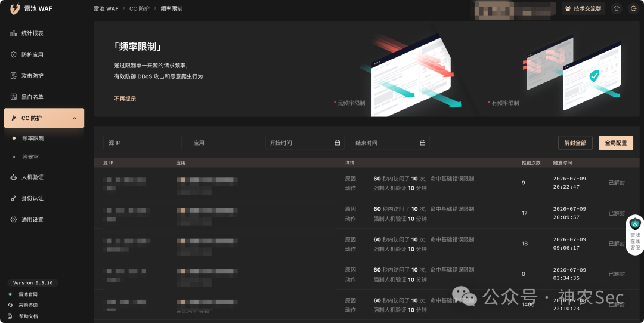644x323 pixels.
Task: Click the SafeLine WAF logo icon
Action: coord(15,8)
